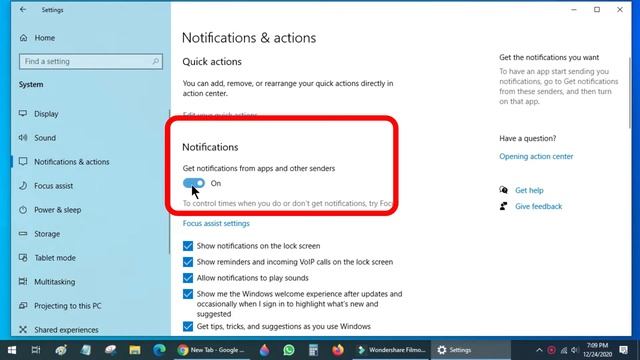Image resolution: width=640 pixels, height=360 pixels.
Task: Switch to the Chrome New Tab window
Action: pos(211,350)
